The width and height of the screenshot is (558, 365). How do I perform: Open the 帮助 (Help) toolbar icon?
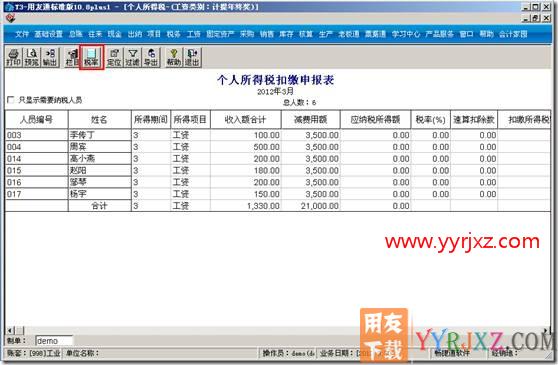tap(174, 57)
